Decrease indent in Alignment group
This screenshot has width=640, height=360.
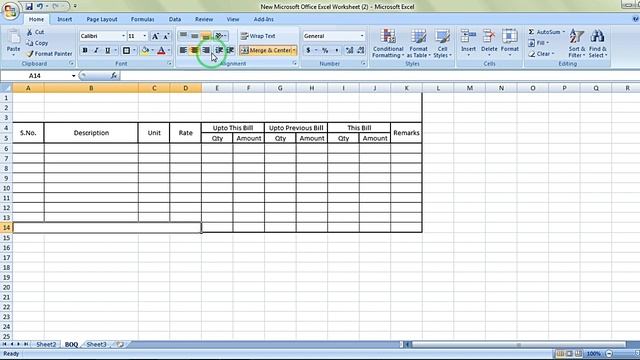219,50
